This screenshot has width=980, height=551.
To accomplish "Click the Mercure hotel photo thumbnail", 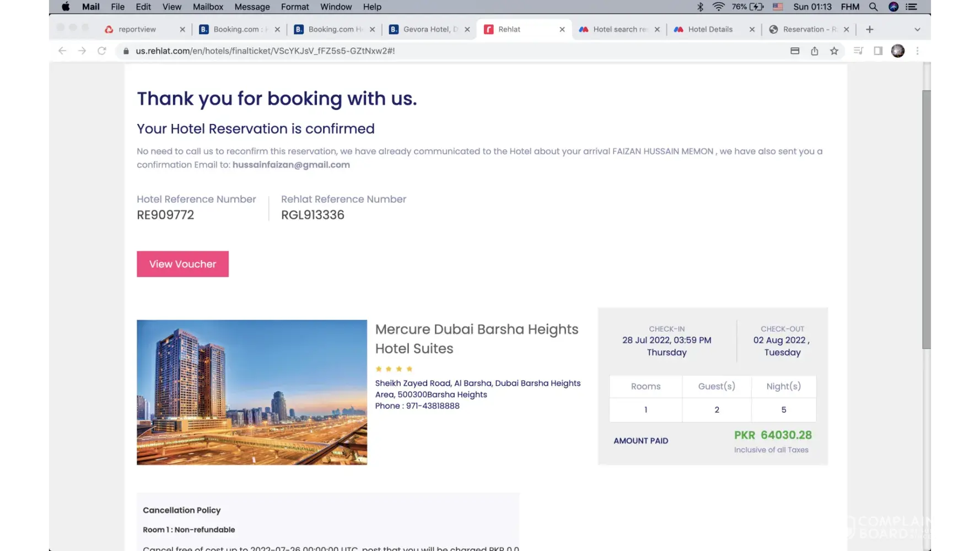I will 252,392.
